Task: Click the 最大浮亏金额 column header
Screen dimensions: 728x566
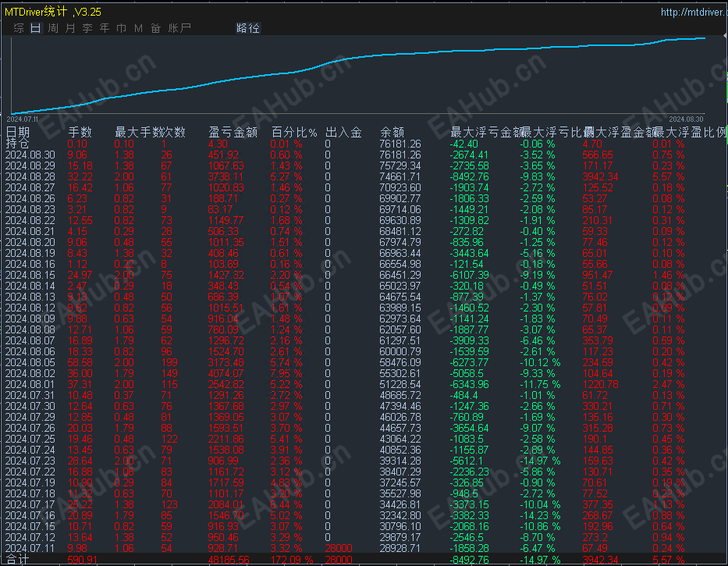Action: [x=486, y=133]
